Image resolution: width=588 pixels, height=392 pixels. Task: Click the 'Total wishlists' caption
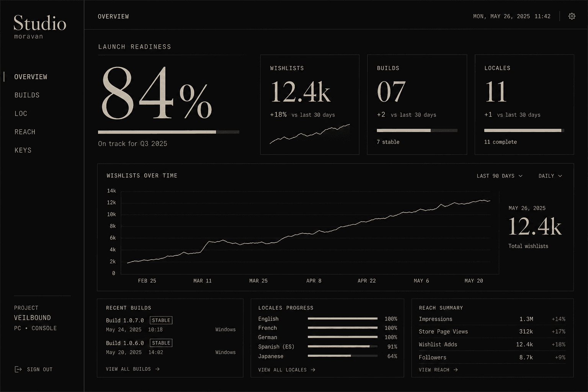pos(528,246)
